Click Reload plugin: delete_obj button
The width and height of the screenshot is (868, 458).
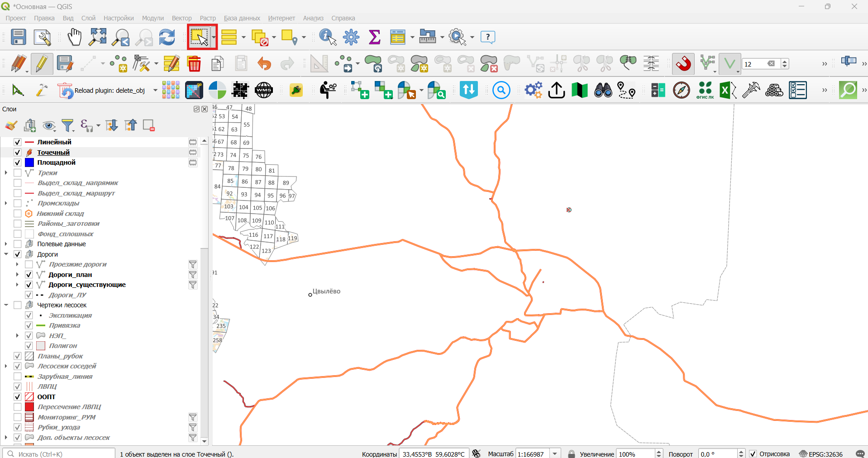(x=102, y=91)
